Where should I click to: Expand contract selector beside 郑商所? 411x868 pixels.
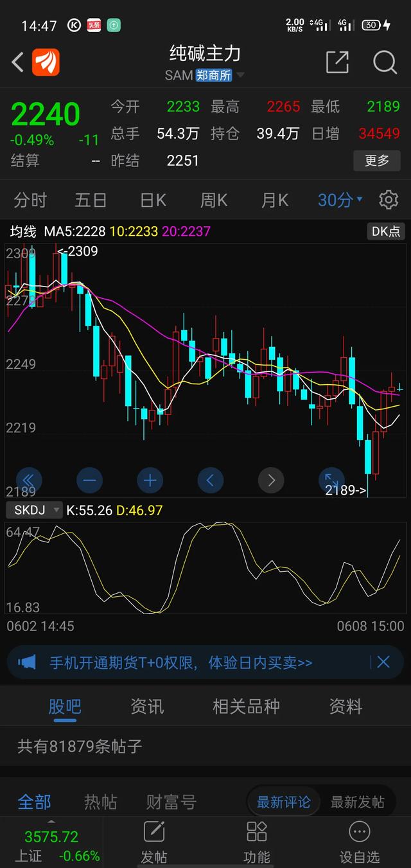pos(240,75)
